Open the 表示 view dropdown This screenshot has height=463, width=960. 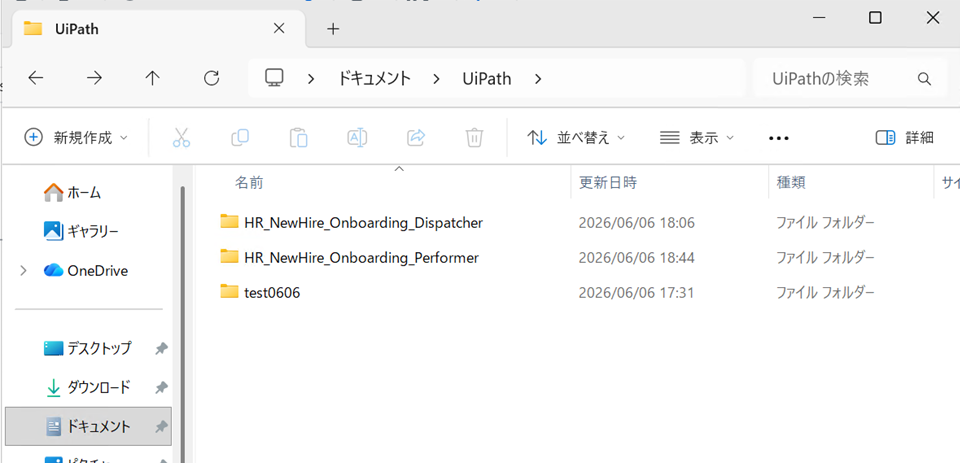pos(697,138)
